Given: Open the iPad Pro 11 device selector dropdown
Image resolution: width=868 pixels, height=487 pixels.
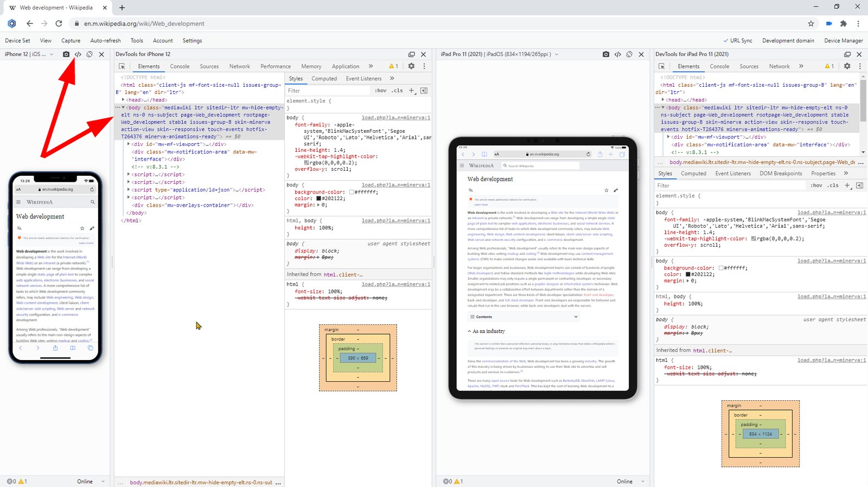Looking at the screenshot, I should click(500, 54).
